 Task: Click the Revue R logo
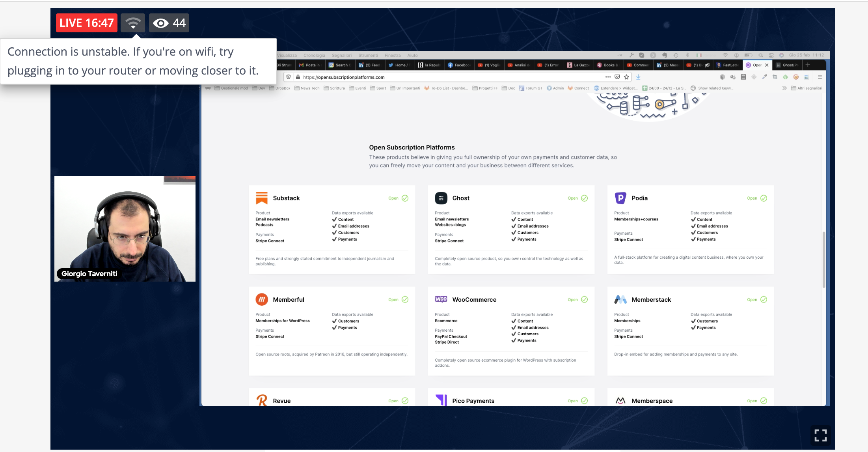[262, 400]
